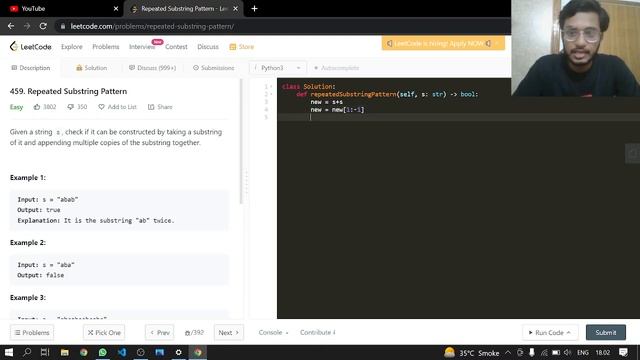Open the Interview menu item
The image size is (640, 360).
(142, 47)
